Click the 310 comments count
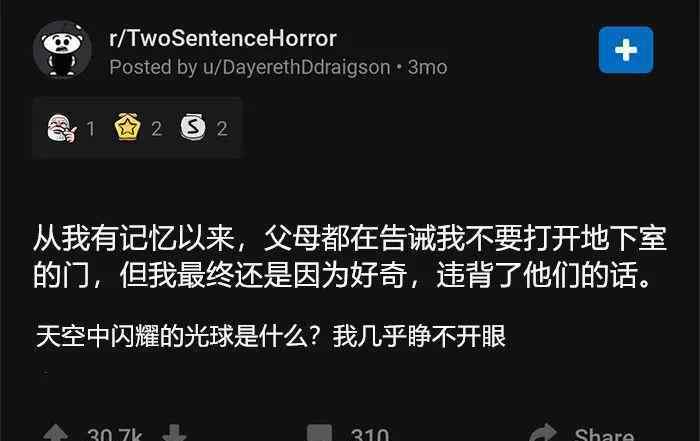The height and width of the screenshot is (441, 700). (370, 435)
